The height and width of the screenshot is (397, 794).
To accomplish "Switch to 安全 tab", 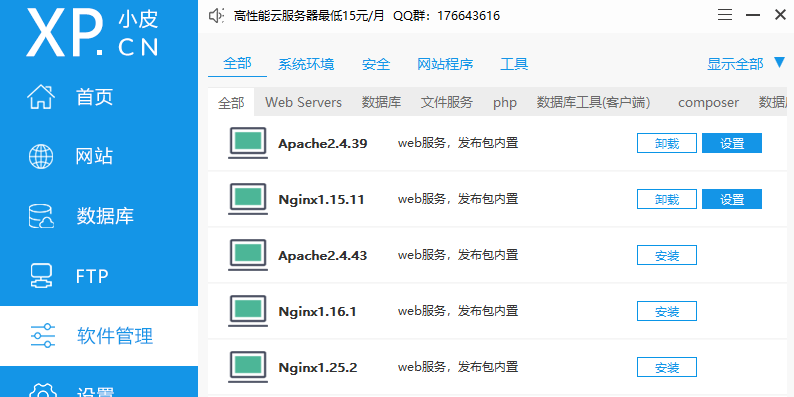I will tap(376, 64).
